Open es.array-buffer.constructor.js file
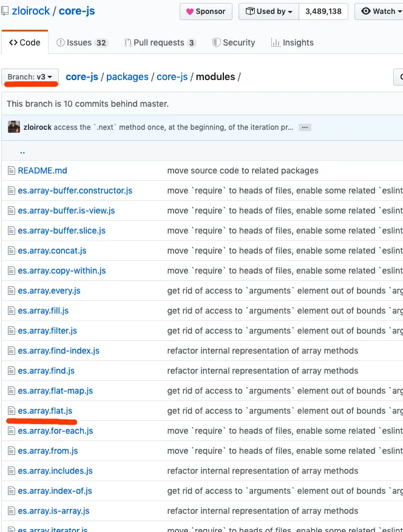This screenshot has height=532, width=403. pyautogui.click(x=75, y=190)
